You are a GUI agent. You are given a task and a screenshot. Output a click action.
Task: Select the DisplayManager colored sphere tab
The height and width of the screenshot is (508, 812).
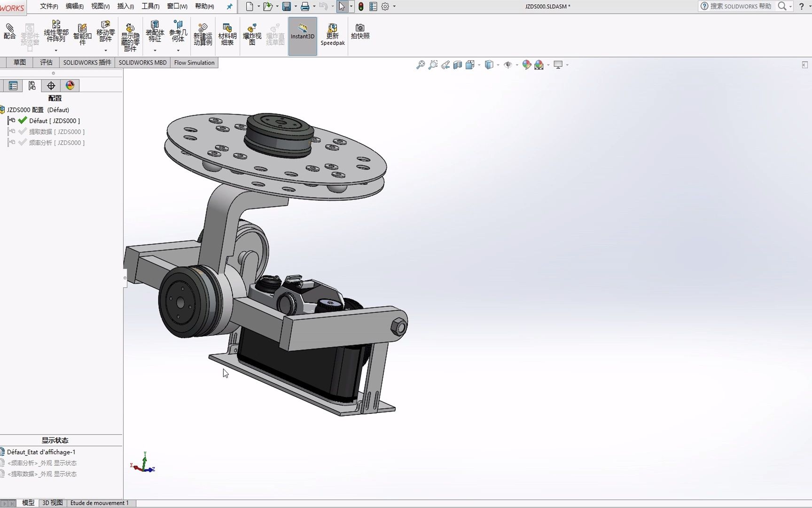(x=70, y=85)
